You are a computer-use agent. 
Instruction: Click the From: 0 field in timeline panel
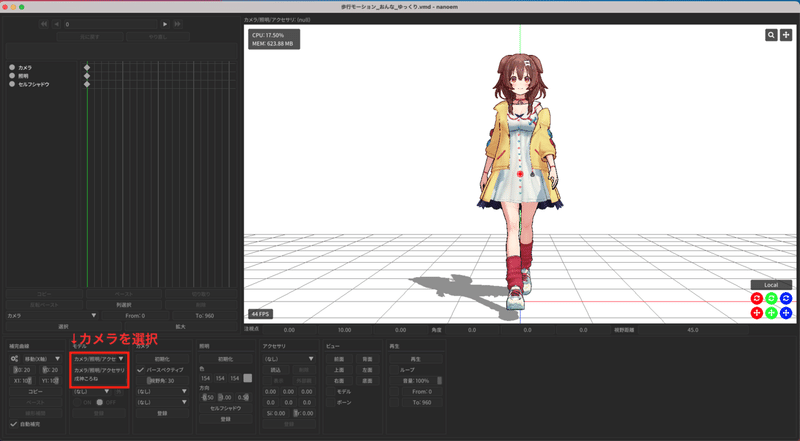click(135, 315)
